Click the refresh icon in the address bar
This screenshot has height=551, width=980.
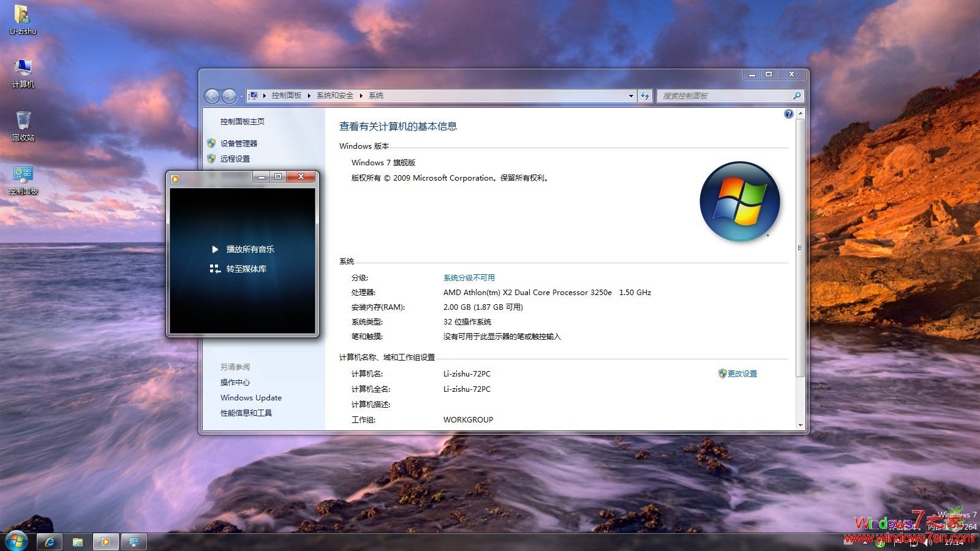tap(645, 96)
